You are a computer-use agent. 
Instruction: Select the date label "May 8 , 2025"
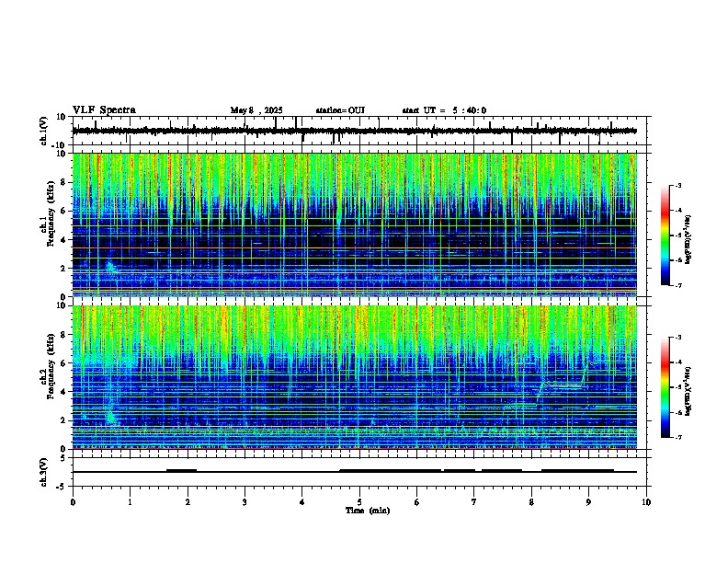256,110
